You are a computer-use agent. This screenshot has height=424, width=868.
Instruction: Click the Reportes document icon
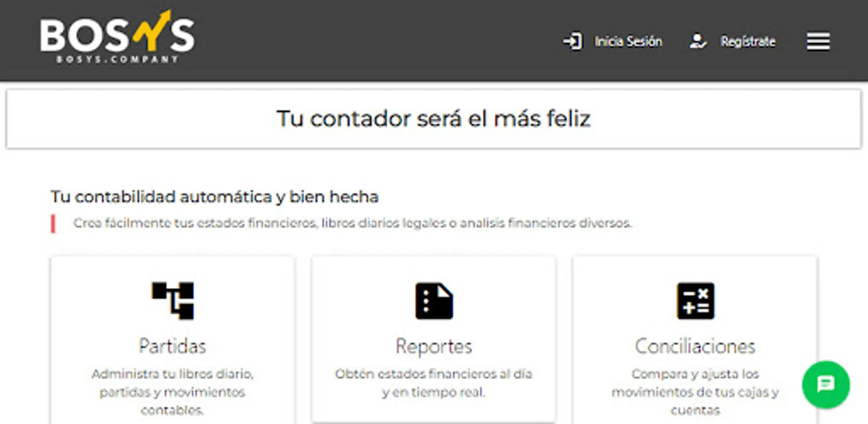tap(434, 301)
